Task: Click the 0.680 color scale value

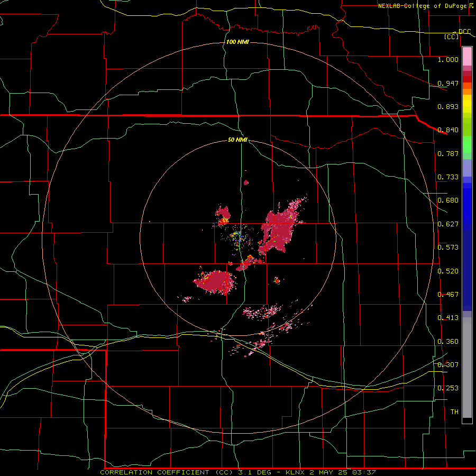Action: click(x=448, y=200)
